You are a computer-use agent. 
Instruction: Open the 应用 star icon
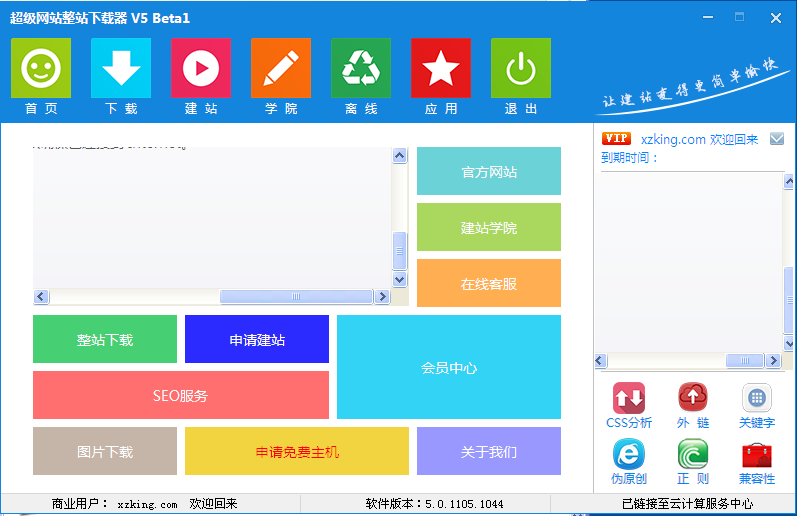point(441,68)
